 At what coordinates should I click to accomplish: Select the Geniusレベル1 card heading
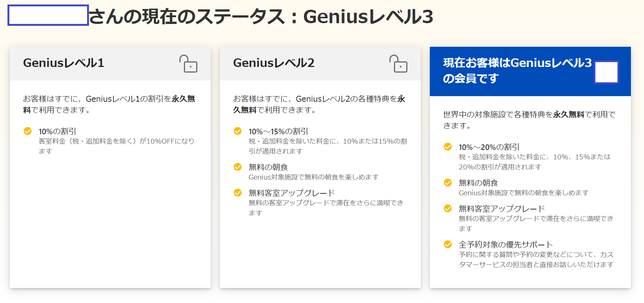(x=64, y=63)
